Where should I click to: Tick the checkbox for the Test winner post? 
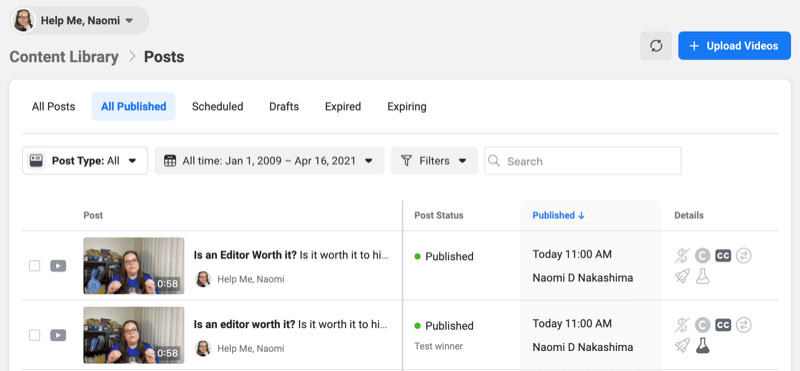tap(34, 335)
